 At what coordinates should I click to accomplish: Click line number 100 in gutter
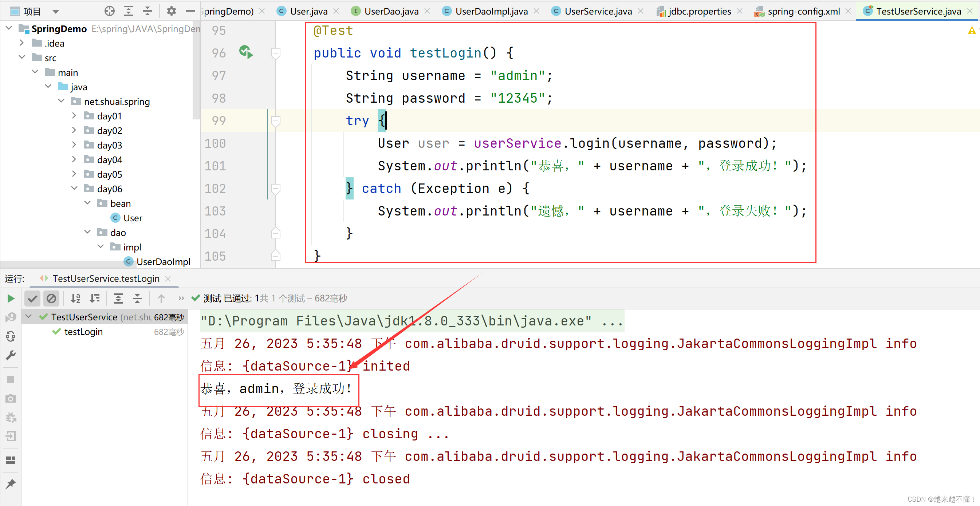pyautogui.click(x=215, y=143)
